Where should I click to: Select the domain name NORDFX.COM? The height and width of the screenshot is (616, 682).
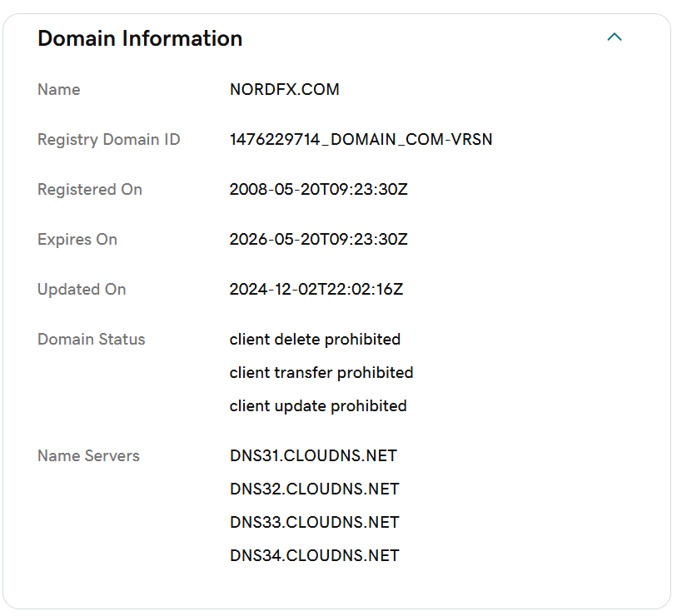tap(285, 90)
